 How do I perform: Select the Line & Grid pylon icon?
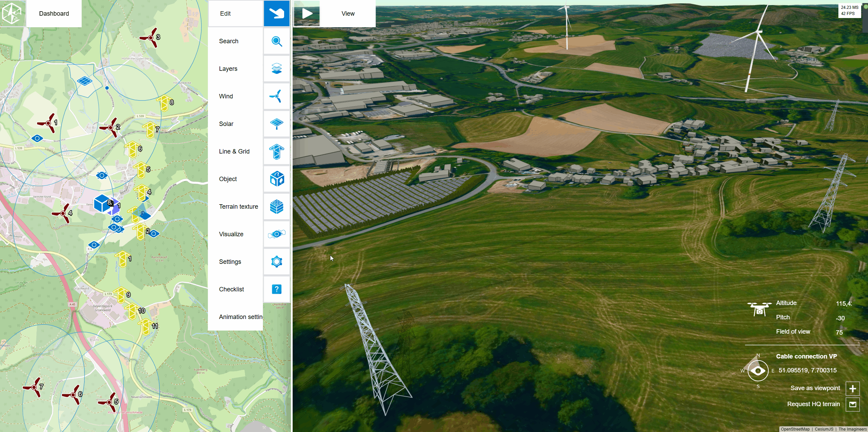[277, 151]
